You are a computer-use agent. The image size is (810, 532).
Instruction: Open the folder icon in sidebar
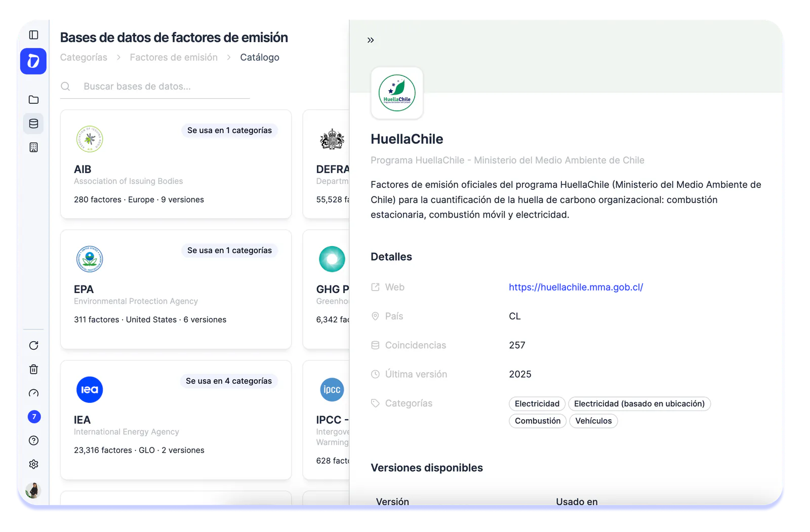33,100
